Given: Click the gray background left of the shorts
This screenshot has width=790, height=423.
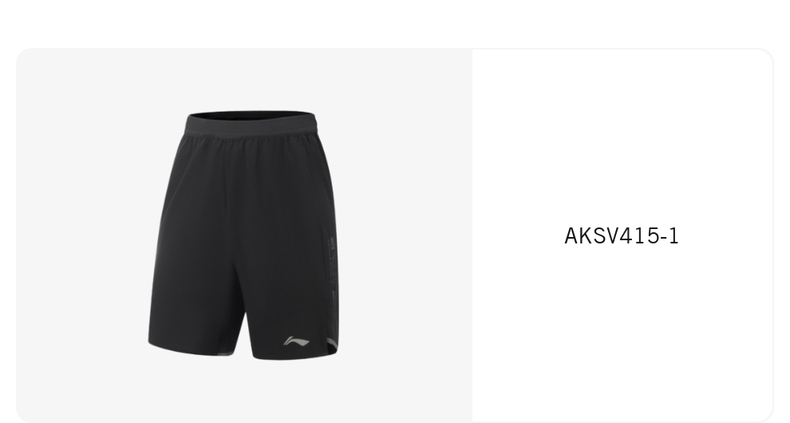Looking at the screenshot, I should tap(83, 235).
